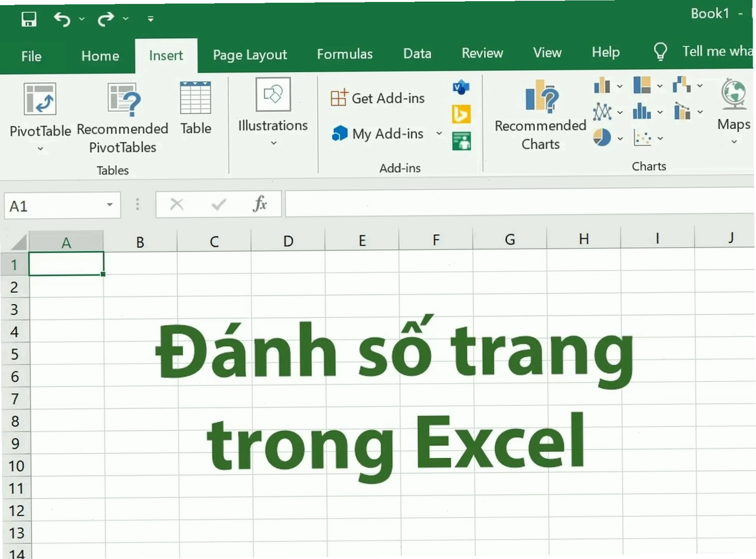This screenshot has width=756, height=559.
Task: Insert Statistic chart icon
Action: (642, 111)
